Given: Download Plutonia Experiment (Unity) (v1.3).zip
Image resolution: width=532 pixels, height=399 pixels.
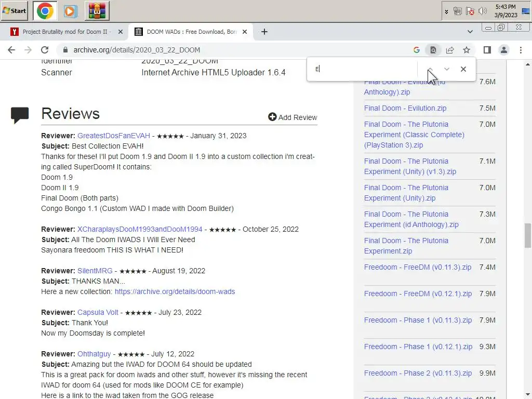Looking at the screenshot, I should (410, 166).
